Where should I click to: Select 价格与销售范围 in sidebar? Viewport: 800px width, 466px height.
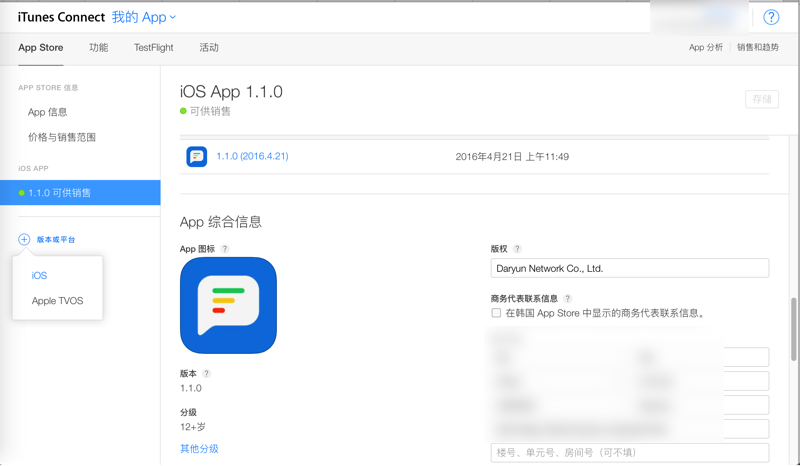62,137
